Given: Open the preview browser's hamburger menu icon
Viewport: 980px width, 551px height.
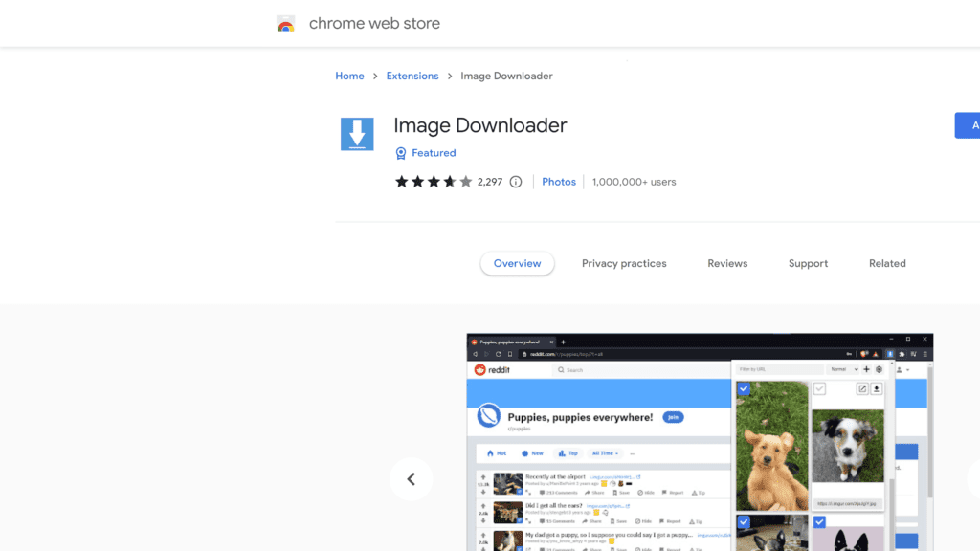Looking at the screenshot, I should point(925,354).
